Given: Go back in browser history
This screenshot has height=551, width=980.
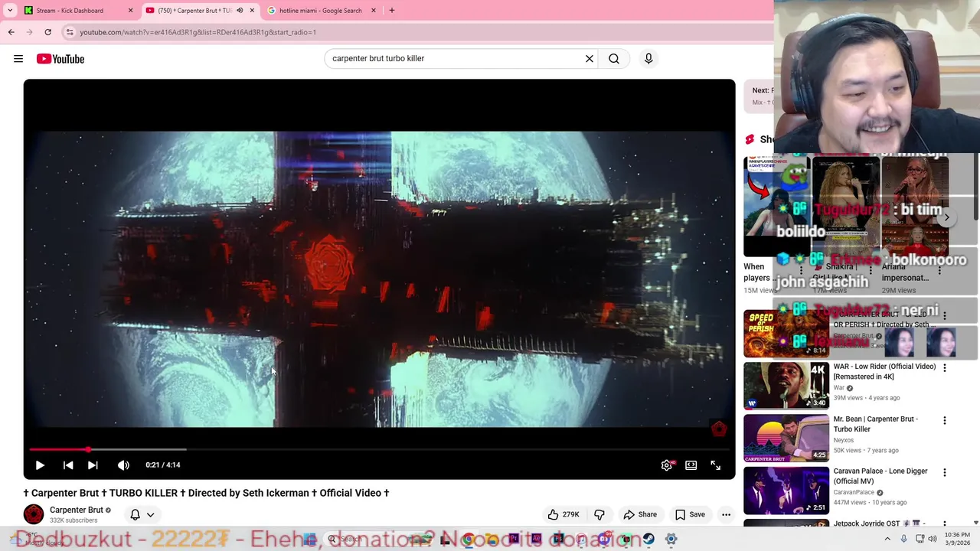Looking at the screenshot, I should point(11,32).
